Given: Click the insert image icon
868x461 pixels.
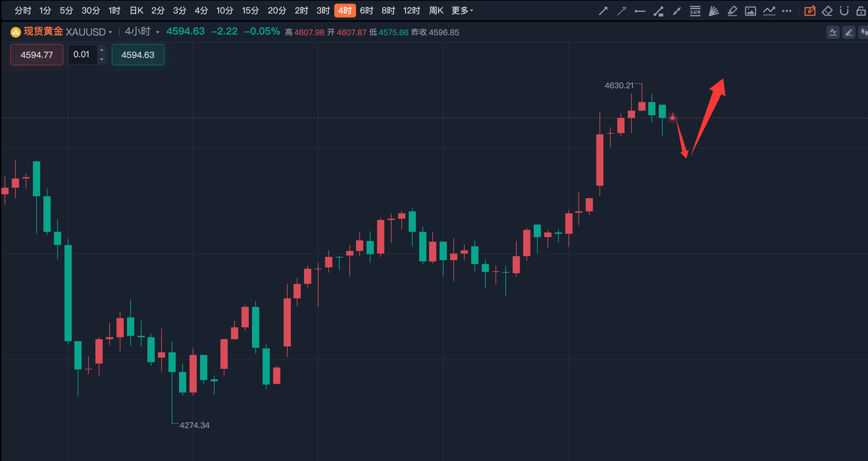Looking at the screenshot, I should coord(751,11).
